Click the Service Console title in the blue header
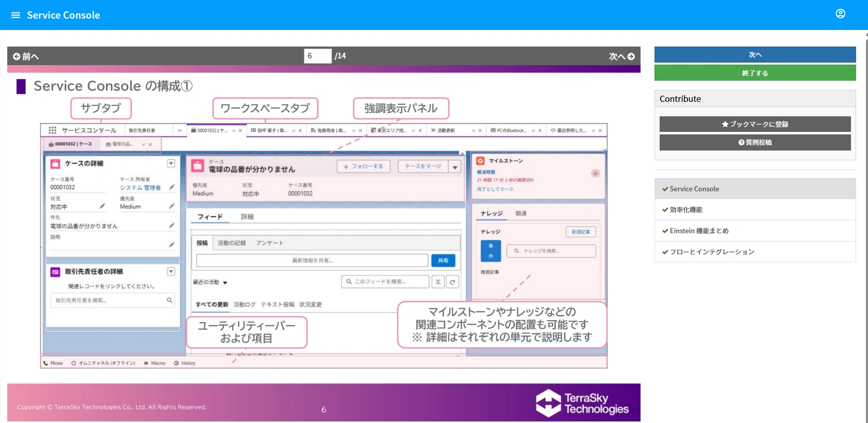Viewport: 868px width, 423px height. pyautogui.click(x=64, y=16)
